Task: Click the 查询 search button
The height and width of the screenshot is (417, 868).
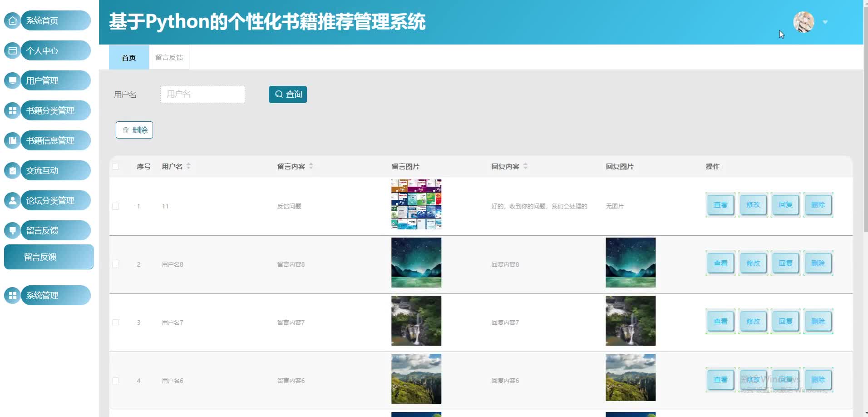Action: tap(288, 94)
